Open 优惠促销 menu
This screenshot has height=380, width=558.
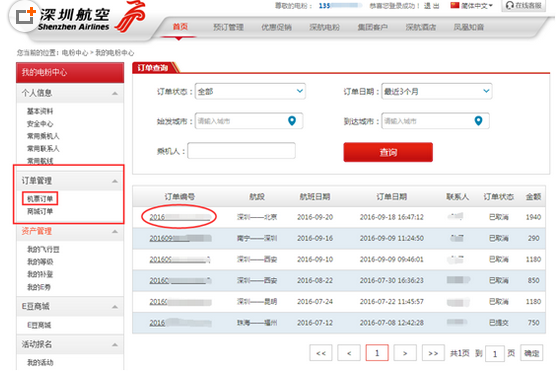tap(277, 27)
